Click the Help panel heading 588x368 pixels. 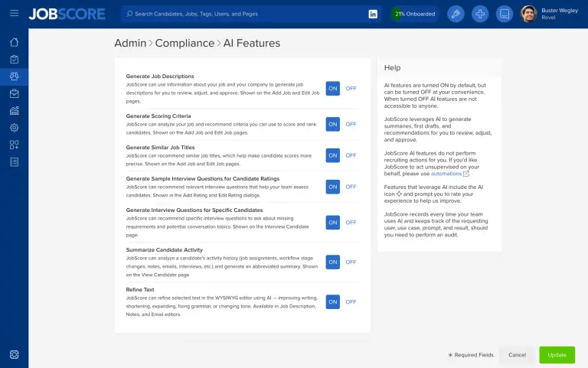pos(392,68)
